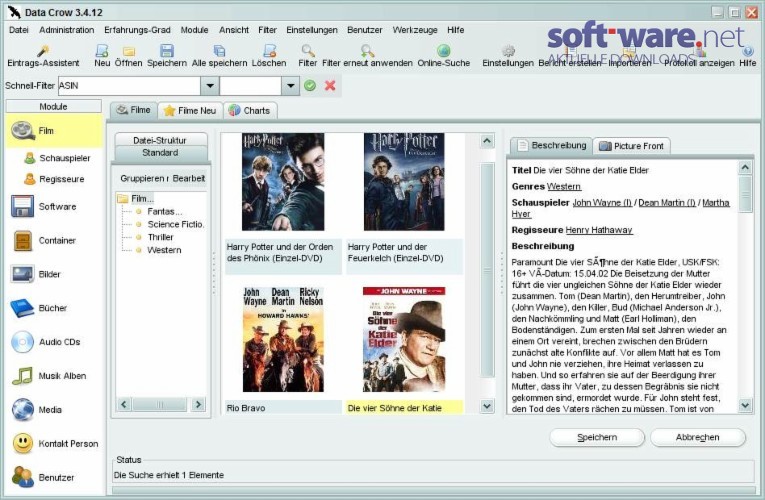This screenshot has height=500, width=765.
Task: Select the Datei-Struktur tab
Action: pos(160,140)
